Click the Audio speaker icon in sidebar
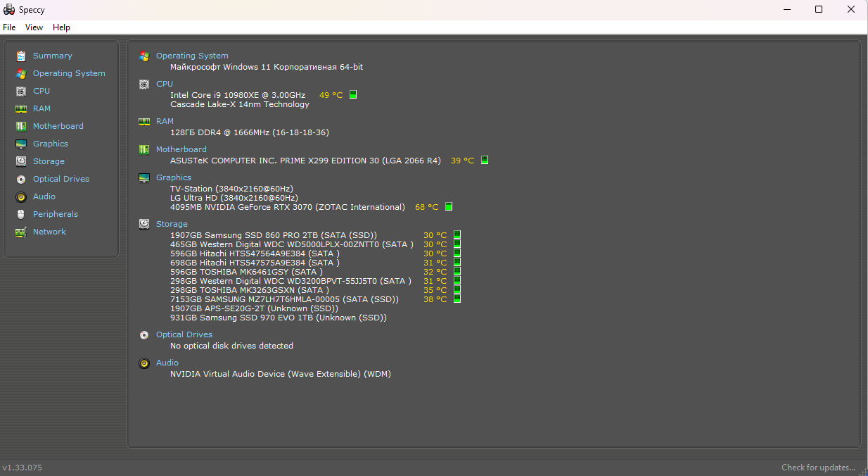 21,196
